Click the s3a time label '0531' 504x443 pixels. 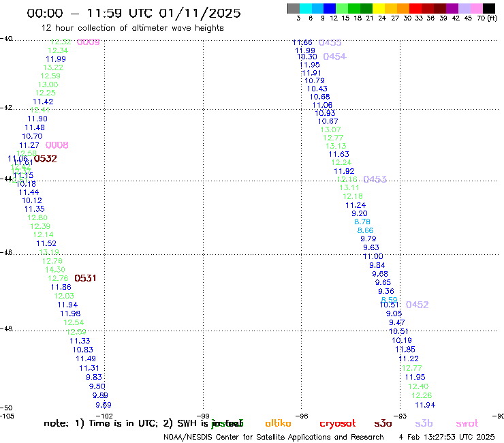pyautogui.click(x=85, y=278)
